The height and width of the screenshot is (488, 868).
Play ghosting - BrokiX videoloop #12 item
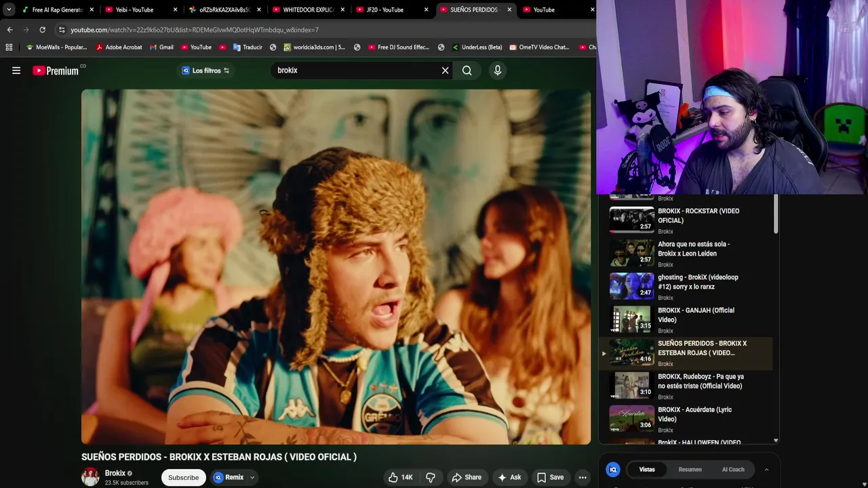point(690,287)
